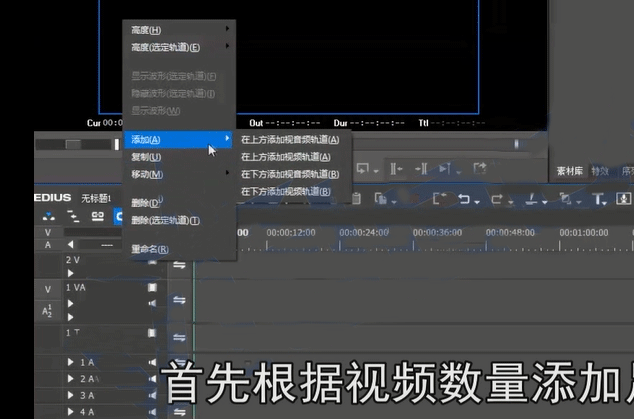Expand the 1 A audio track

[x=70, y=362]
